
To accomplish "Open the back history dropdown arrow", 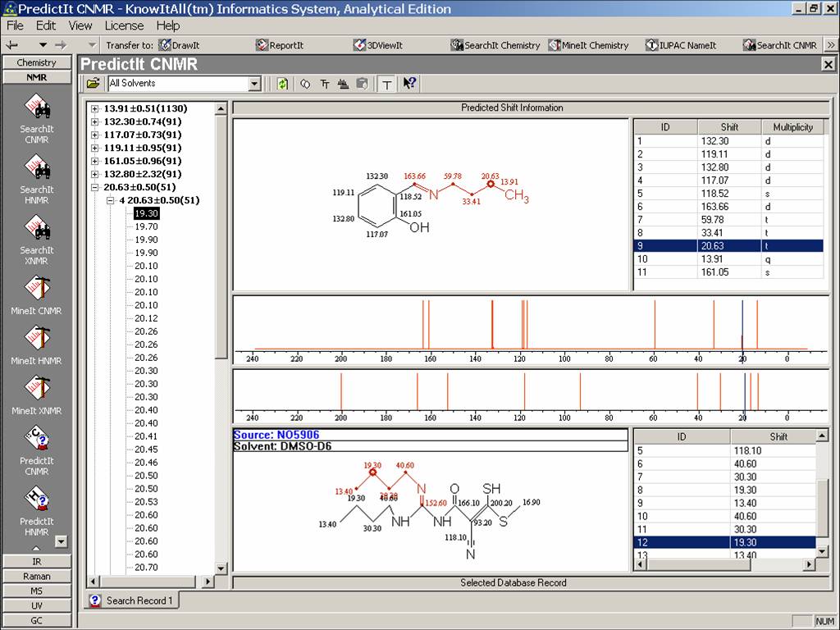I will point(43,46).
